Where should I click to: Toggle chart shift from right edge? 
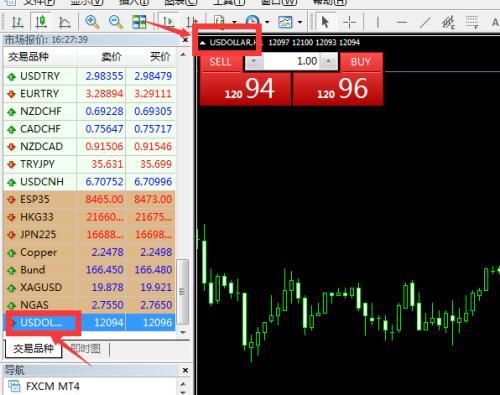click(x=191, y=22)
